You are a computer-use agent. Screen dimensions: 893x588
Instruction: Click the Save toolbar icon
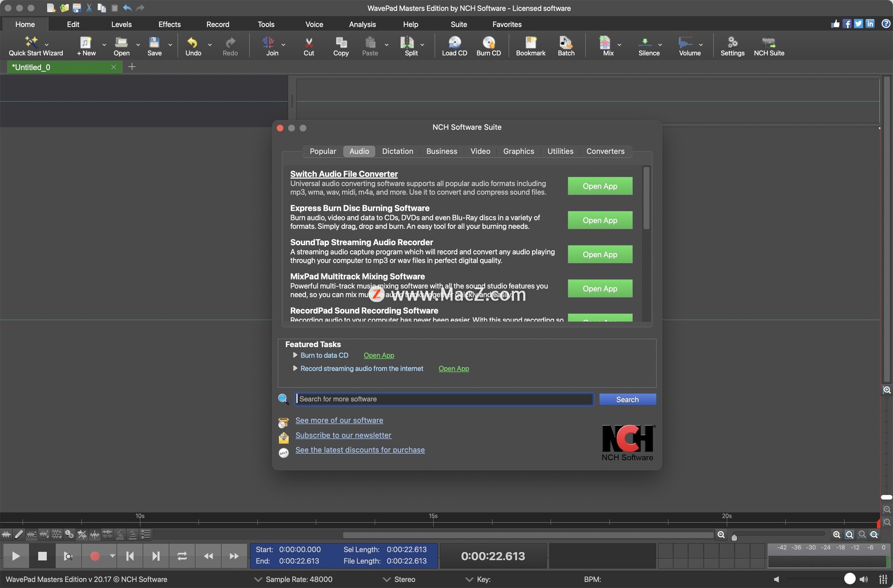pyautogui.click(x=154, y=46)
